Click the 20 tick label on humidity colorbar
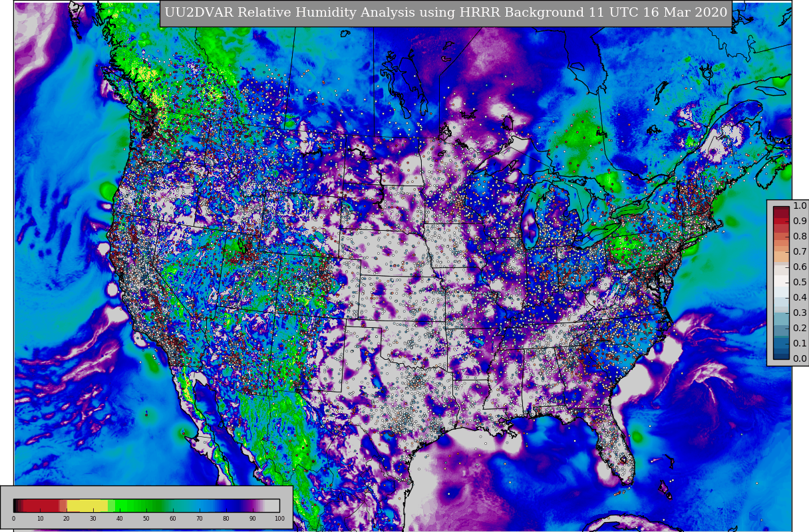The width and height of the screenshot is (809, 532). coord(67,519)
